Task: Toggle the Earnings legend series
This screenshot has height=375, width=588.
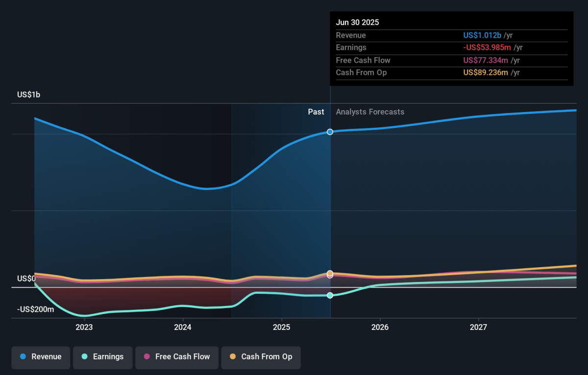Action: click(x=102, y=357)
